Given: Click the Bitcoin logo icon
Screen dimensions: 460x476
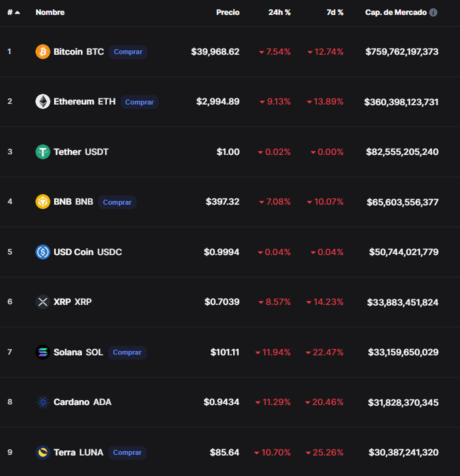Looking at the screenshot, I should [43, 52].
